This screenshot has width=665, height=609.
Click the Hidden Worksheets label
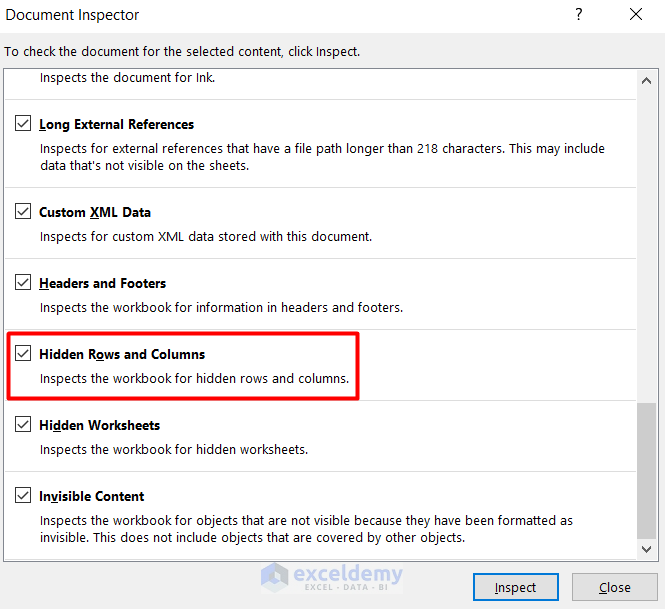(99, 425)
